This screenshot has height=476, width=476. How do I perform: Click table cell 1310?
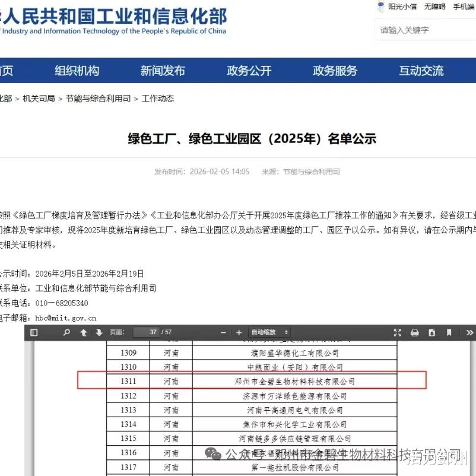(128, 367)
